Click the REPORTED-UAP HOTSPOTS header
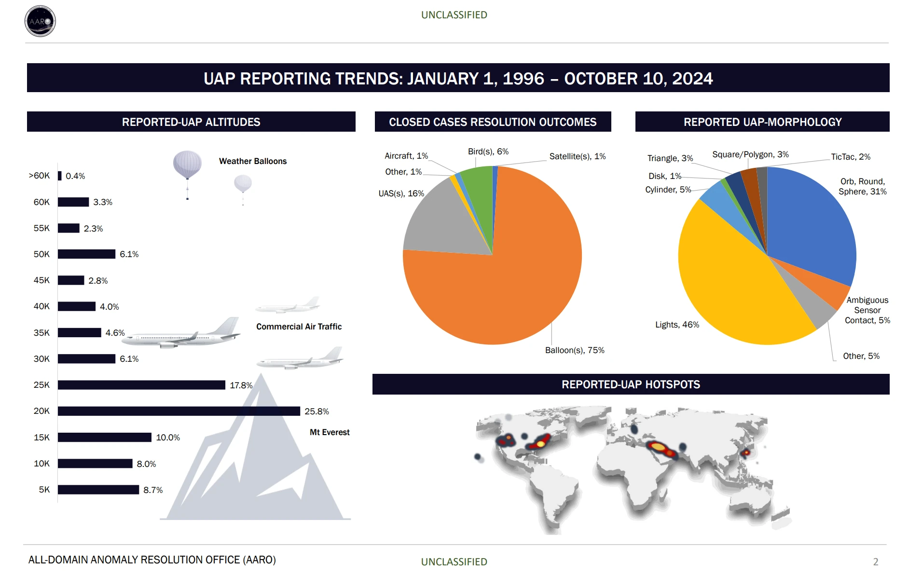Viewport: 909px width, 588px height. 631,384
